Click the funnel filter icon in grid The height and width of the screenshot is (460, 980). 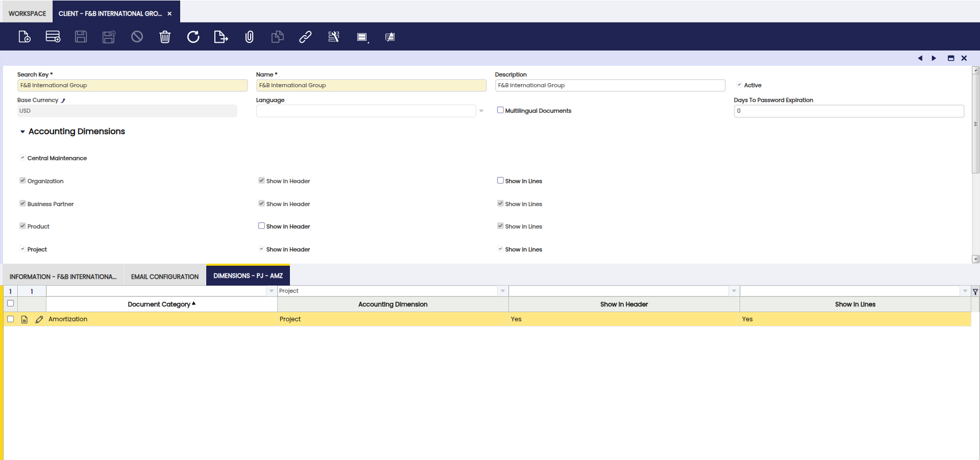click(x=975, y=291)
